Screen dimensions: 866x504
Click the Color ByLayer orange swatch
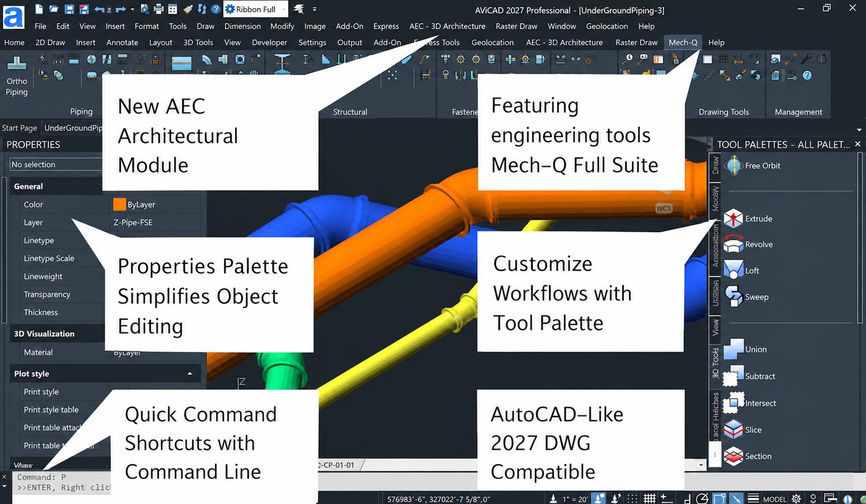[x=120, y=204]
